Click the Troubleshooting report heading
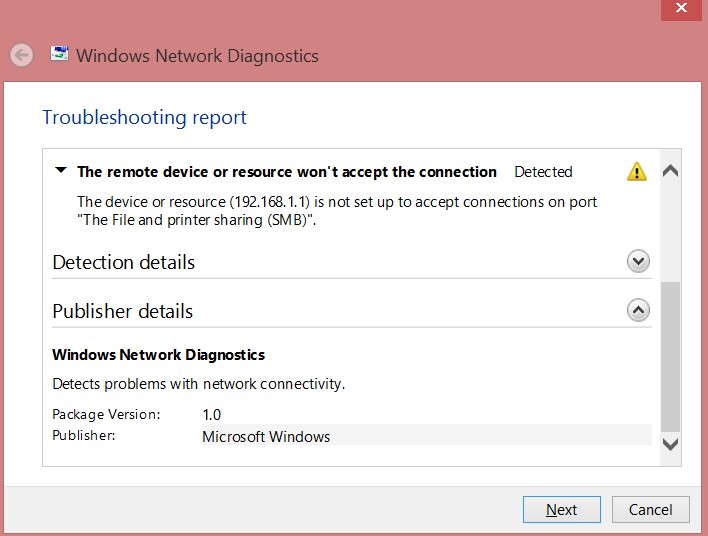708x536 pixels. pos(144,117)
